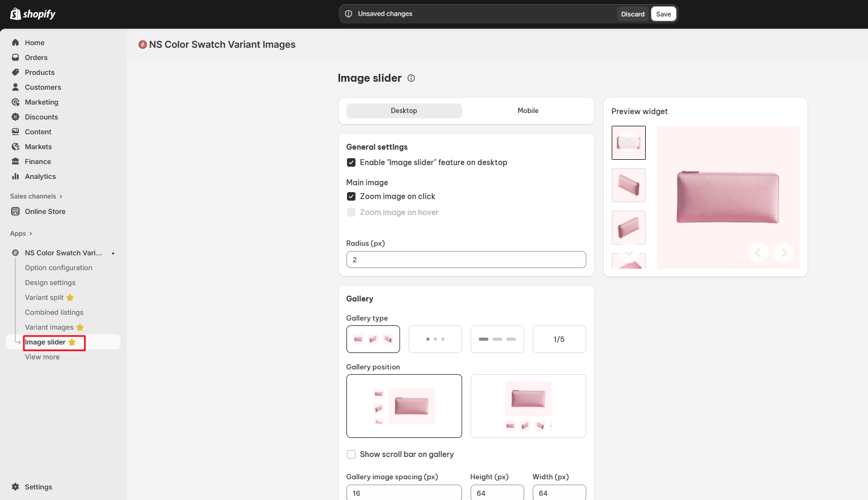Save the unsaved changes
This screenshot has height=500, width=868.
coord(663,14)
